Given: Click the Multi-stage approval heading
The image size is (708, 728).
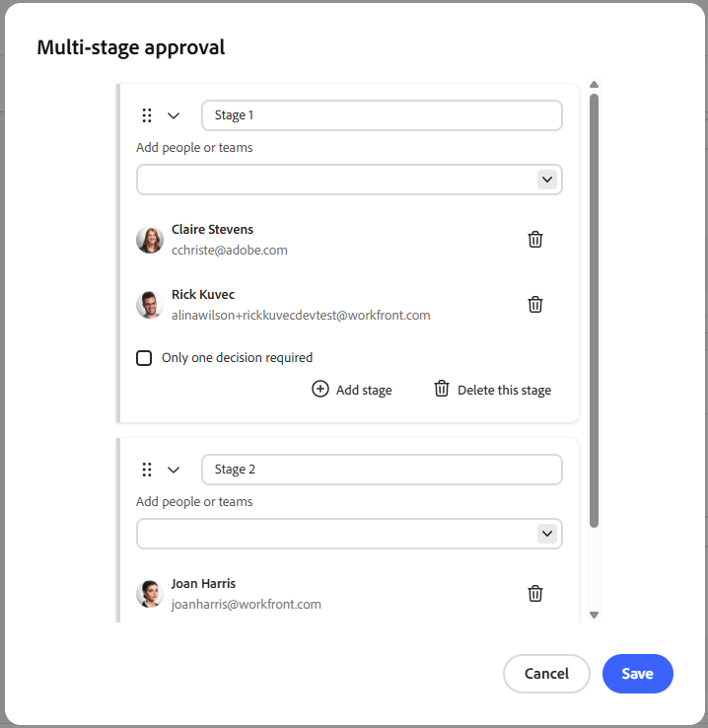Looking at the screenshot, I should [131, 47].
